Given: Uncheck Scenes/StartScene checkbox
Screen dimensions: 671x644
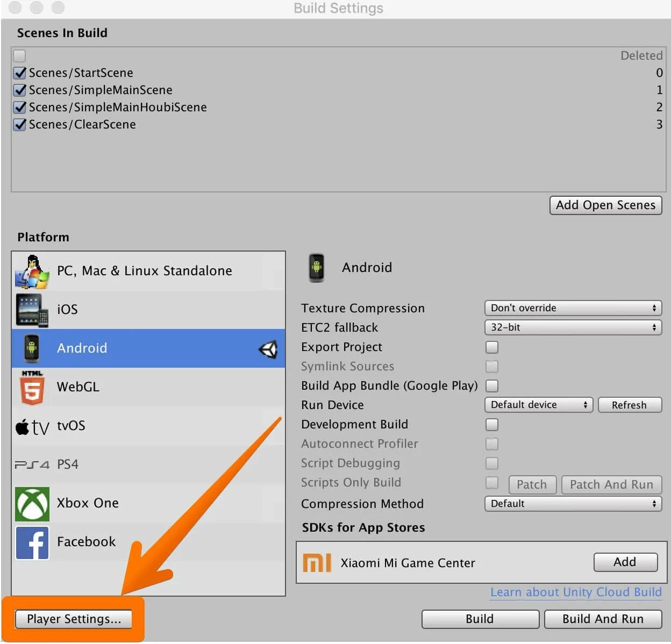Looking at the screenshot, I should click(20, 73).
